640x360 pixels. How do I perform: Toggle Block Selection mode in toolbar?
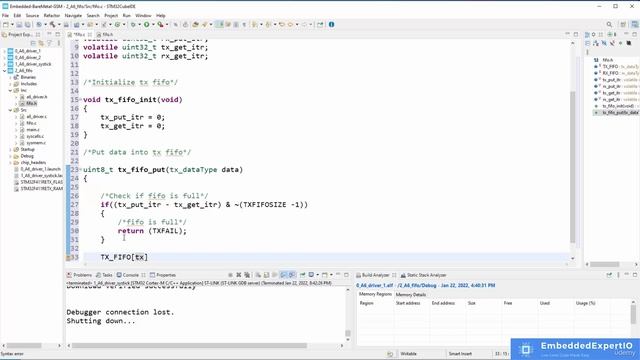tap(236, 25)
